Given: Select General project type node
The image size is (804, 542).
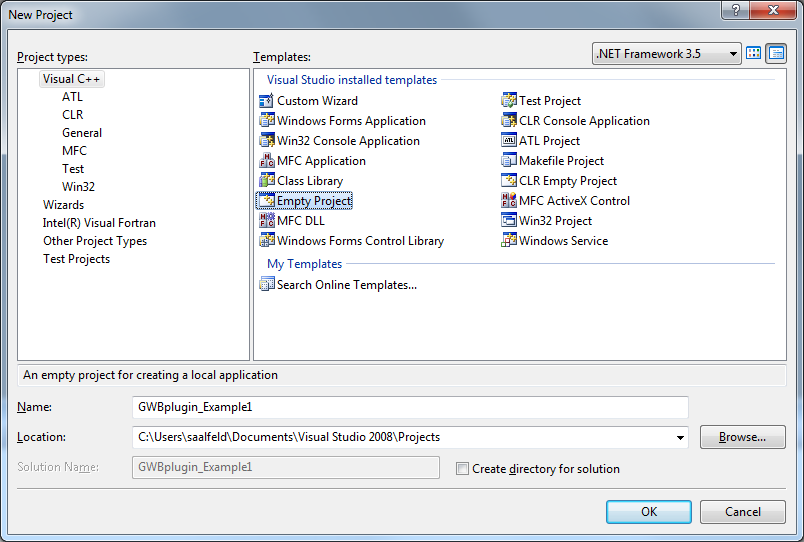Looking at the screenshot, I should (82, 133).
